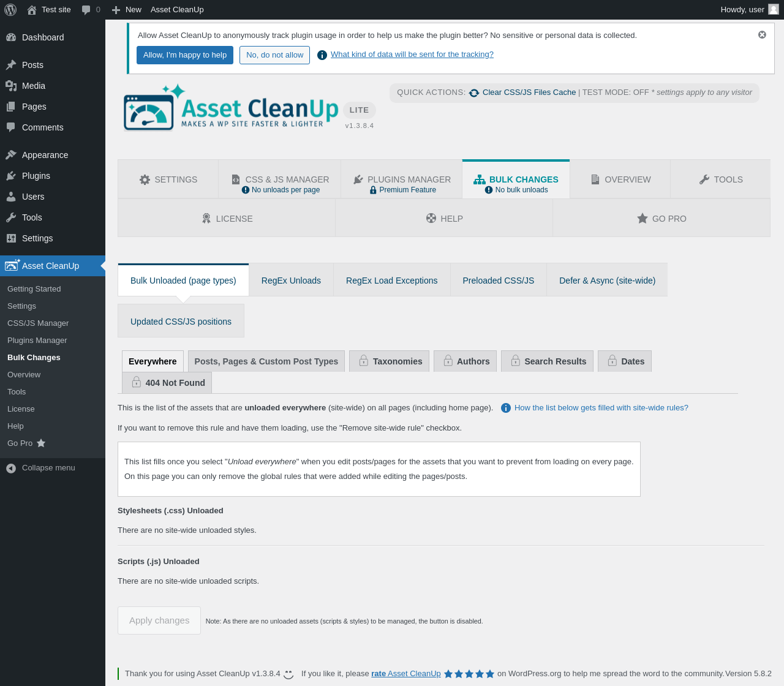The width and height of the screenshot is (784, 686).
Task: Switch to Preloaded CSS/JS sub-tab
Action: click(499, 281)
